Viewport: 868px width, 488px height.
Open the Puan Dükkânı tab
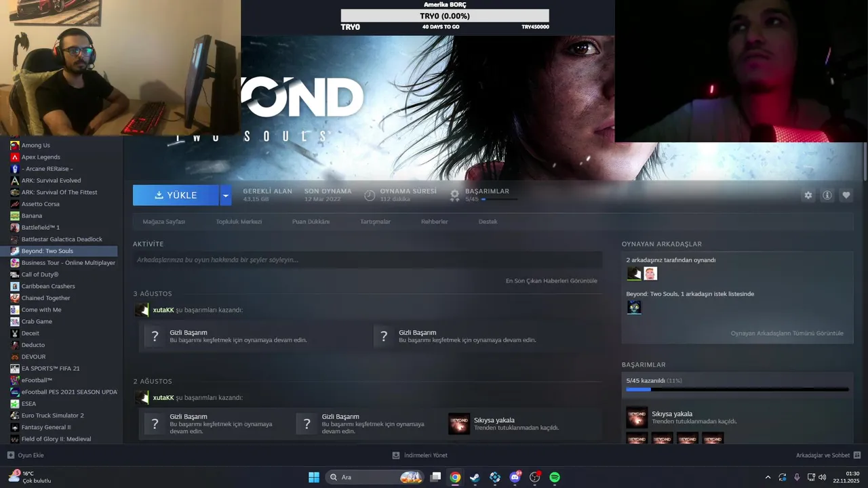(x=311, y=222)
